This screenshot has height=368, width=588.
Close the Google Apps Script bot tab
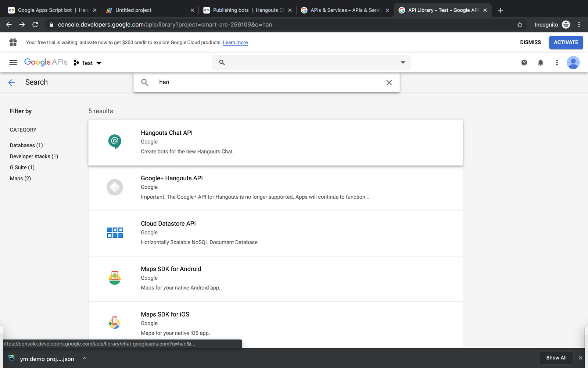(x=94, y=10)
